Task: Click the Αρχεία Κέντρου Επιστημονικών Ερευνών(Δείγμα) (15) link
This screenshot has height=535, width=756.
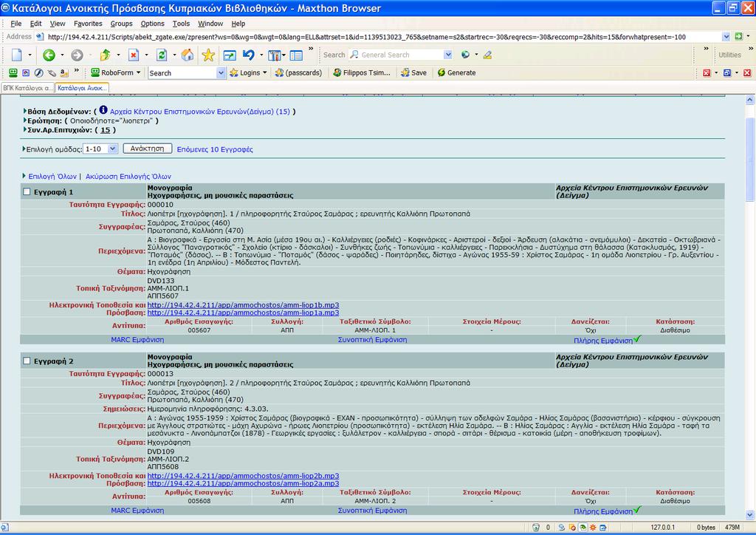Action: (x=200, y=112)
